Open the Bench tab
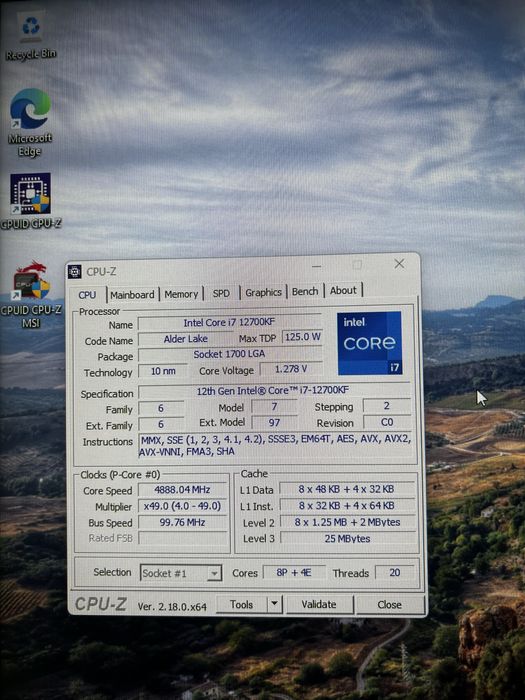The height and width of the screenshot is (700, 525). [305, 291]
